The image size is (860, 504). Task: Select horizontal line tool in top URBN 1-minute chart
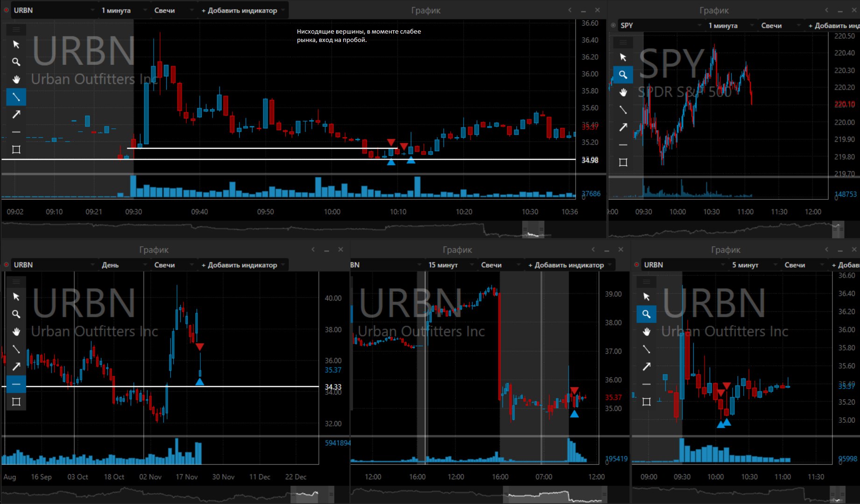(x=16, y=132)
